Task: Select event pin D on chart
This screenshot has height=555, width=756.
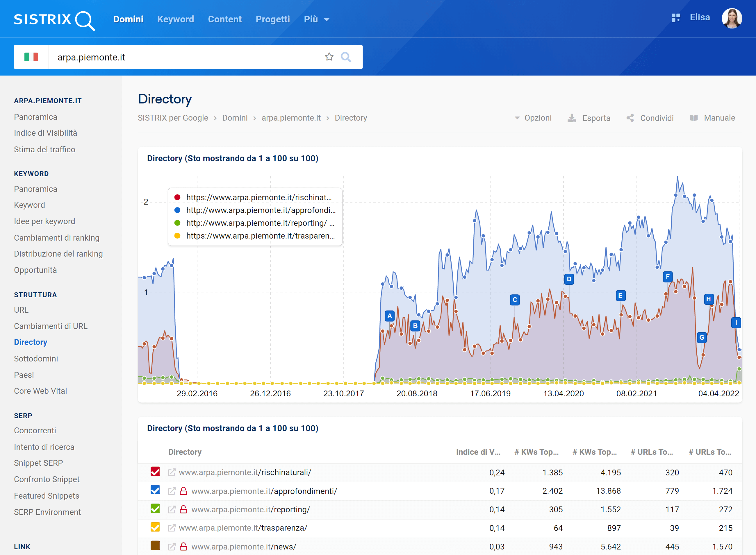Action: (569, 279)
